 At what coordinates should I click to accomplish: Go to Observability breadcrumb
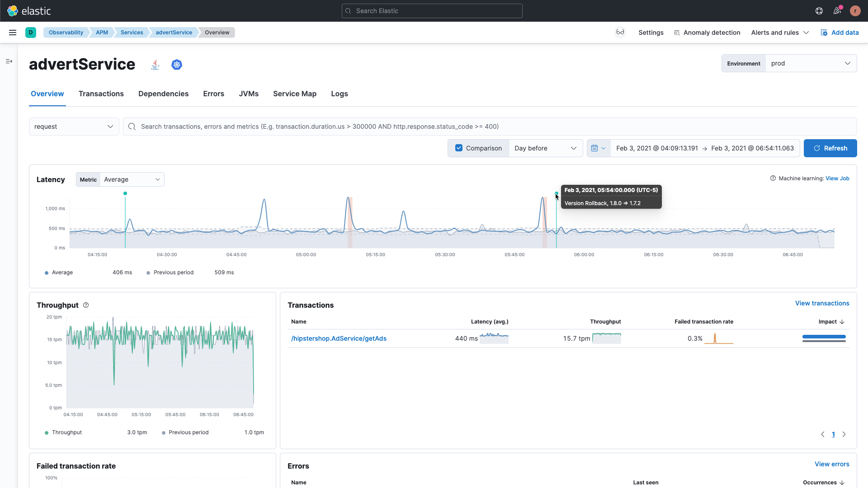tap(66, 33)
